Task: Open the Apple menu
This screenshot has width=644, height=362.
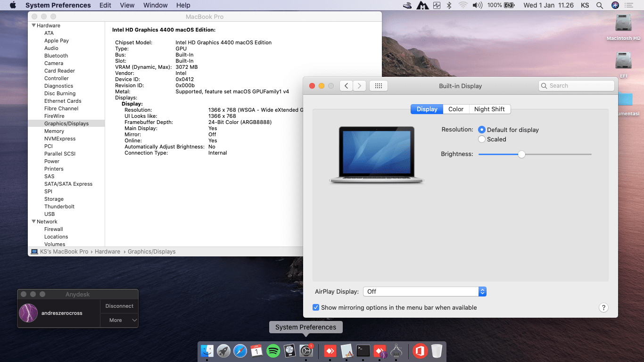Action: pos(13,5)
